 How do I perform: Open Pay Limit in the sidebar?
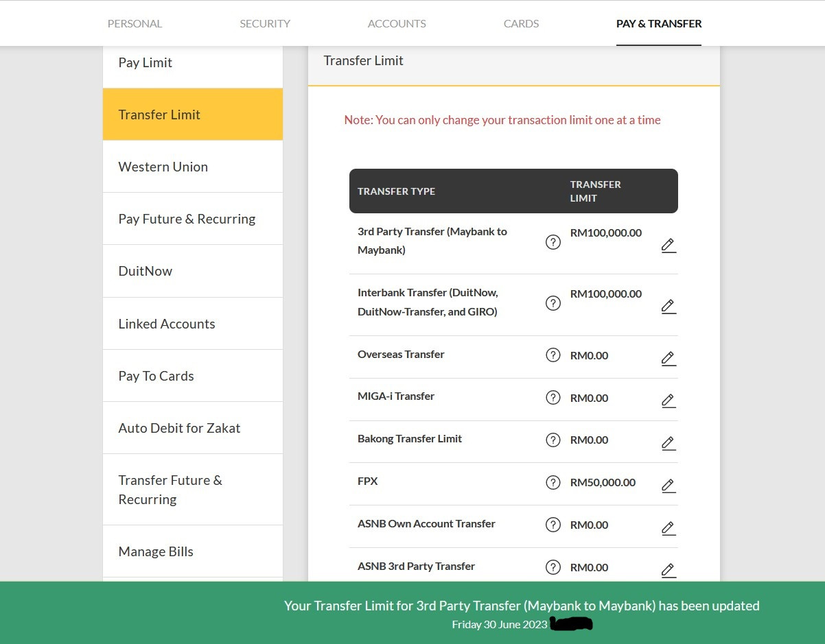coord(193,67)
